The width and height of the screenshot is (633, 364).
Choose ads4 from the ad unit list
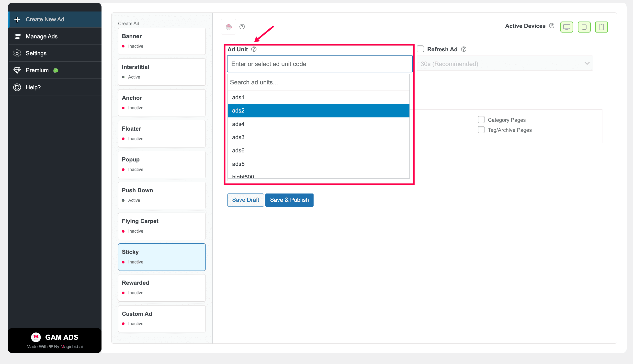click(x=318, y=124)
